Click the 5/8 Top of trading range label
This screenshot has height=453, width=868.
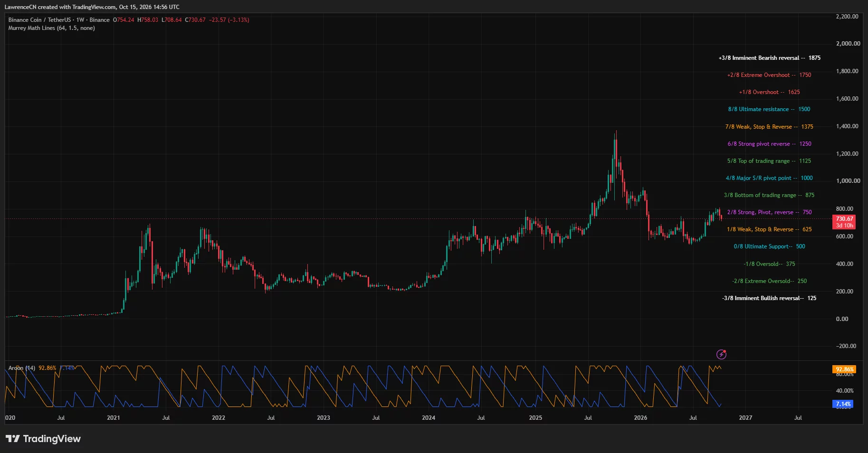click(769, 161)
